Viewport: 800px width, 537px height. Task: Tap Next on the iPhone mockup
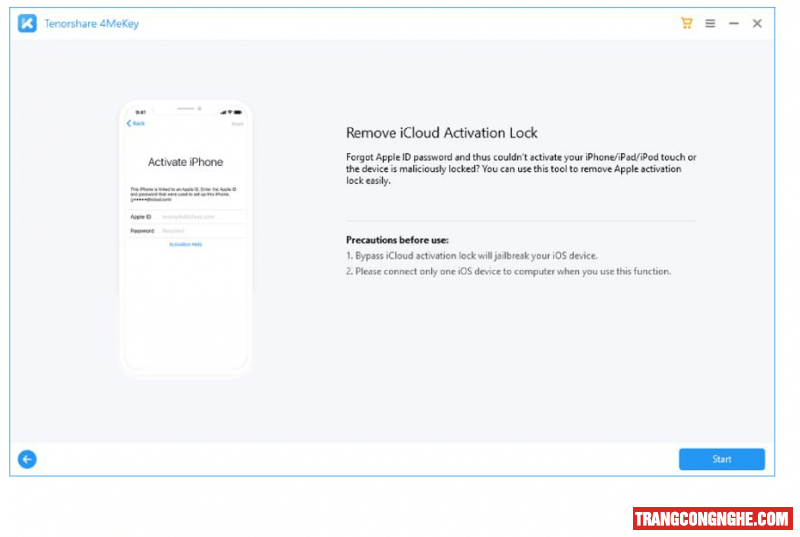point(237,123)
